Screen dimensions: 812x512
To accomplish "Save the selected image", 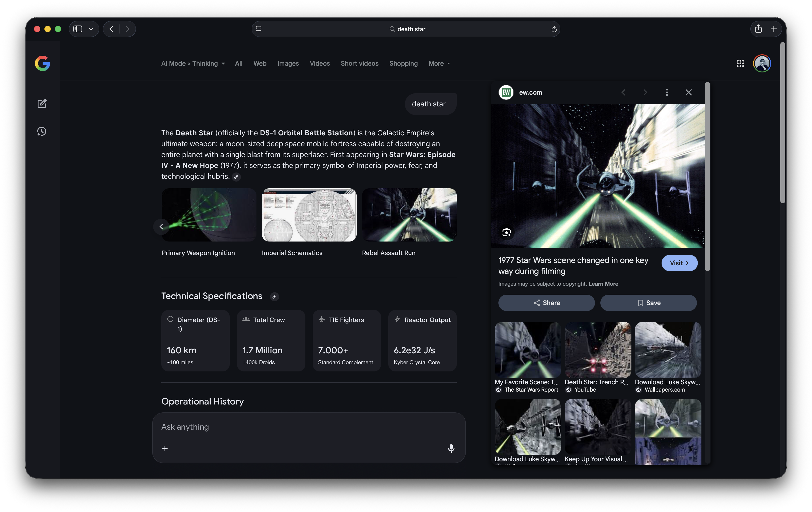I will pos(648,303).
